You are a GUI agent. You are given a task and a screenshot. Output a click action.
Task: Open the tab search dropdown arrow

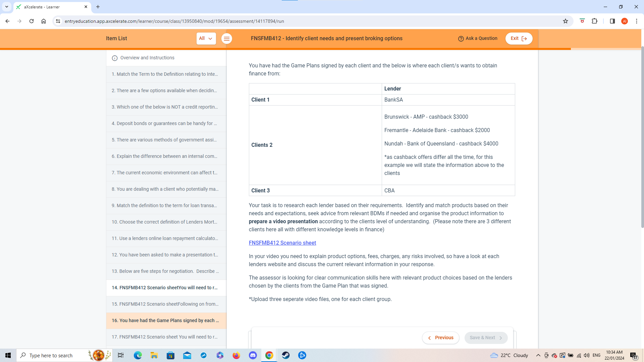6,7
